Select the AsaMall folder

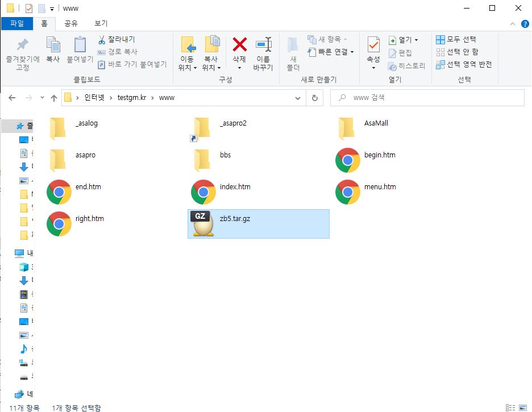coord(346,128)
